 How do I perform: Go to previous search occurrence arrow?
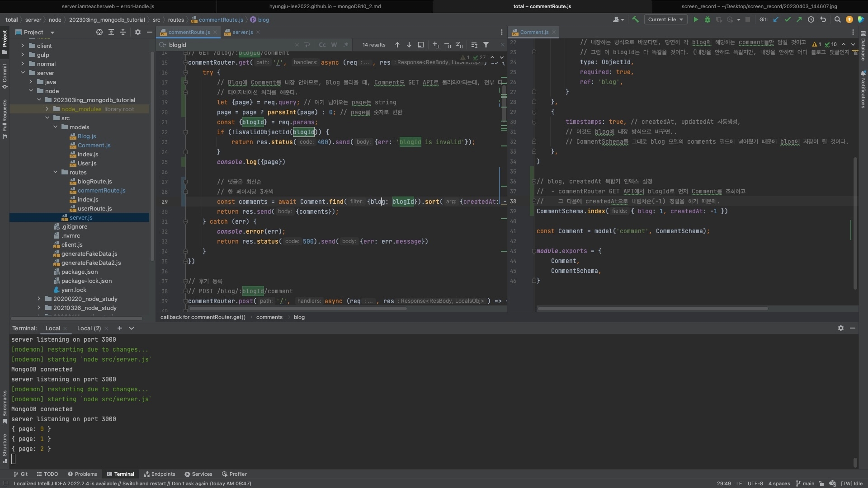(x=397, y=45)
